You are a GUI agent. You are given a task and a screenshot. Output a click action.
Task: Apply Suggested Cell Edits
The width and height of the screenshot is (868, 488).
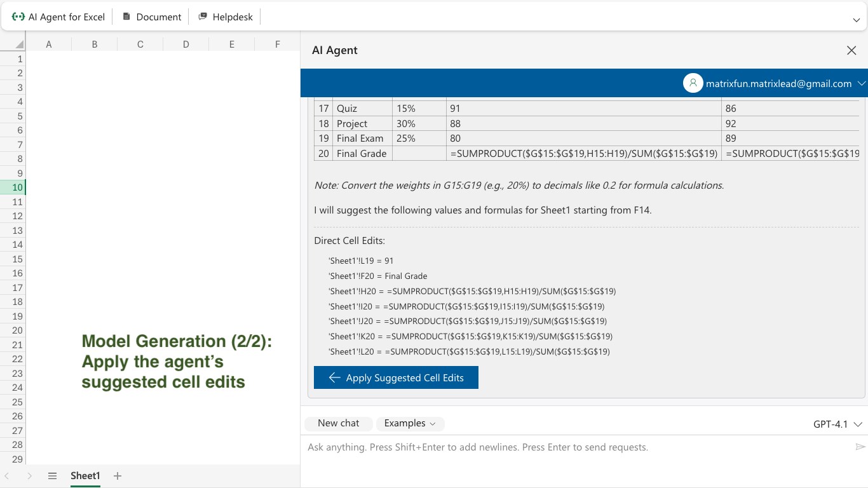(396, 377)
